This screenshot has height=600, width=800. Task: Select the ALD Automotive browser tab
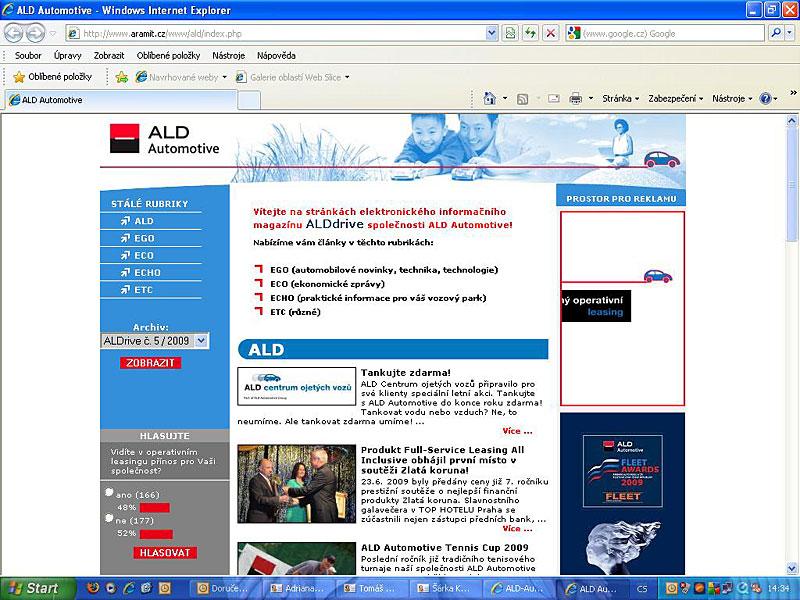click(x=121, y=100)
